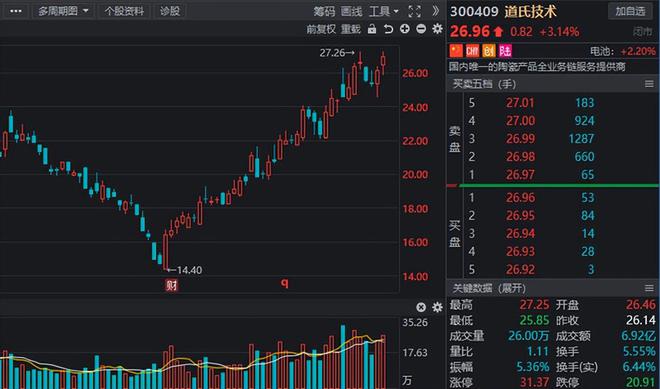
Task: Click the 14.40 low price label
Action: (x=189, y=270)
